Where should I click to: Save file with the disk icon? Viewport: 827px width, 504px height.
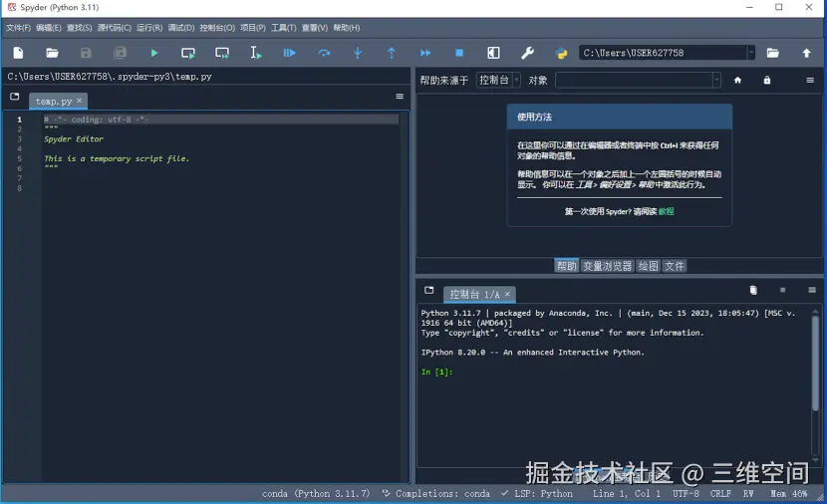tap(86, 53)
